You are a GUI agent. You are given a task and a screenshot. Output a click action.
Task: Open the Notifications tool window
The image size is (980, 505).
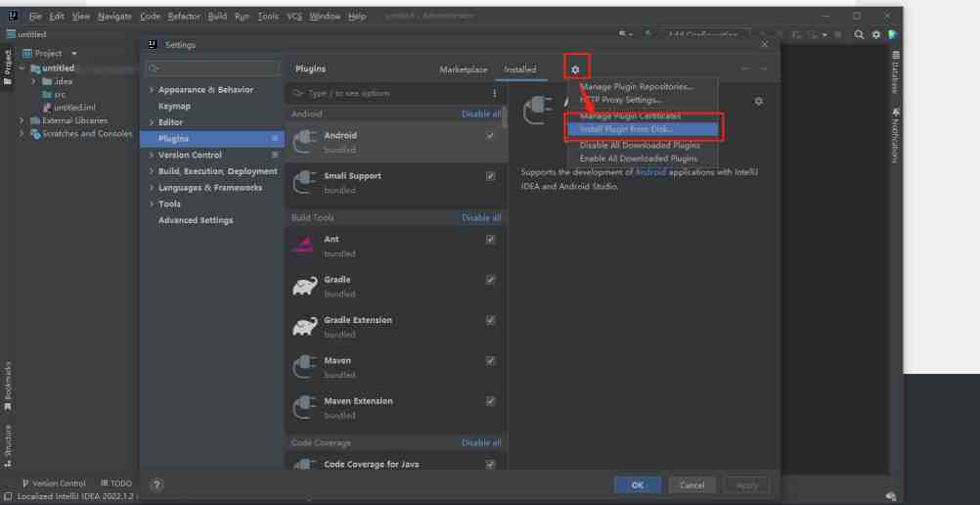point(896,135)
